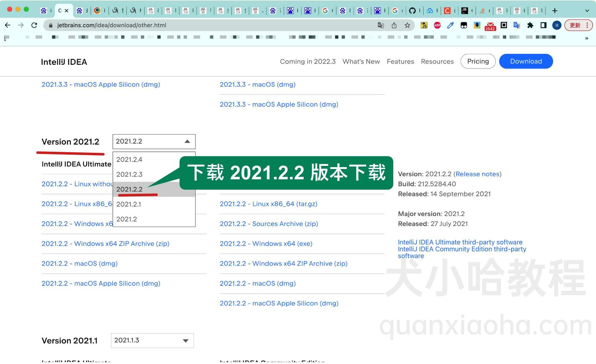Viewport: 596px width, 364px height.
Task: Open the share icon in address bar
Action: [x=394, y=25]
